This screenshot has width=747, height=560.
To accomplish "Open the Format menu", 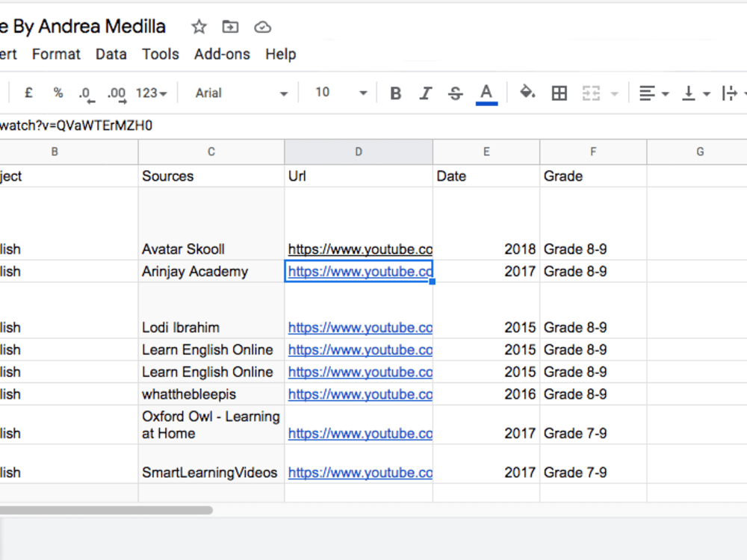I will pos(56,54).
